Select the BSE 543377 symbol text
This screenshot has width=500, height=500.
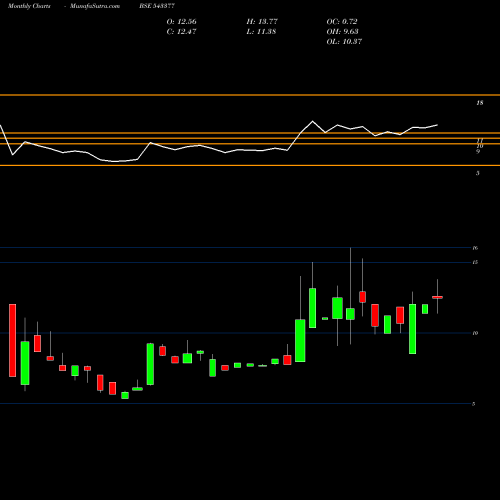[157, 6]
